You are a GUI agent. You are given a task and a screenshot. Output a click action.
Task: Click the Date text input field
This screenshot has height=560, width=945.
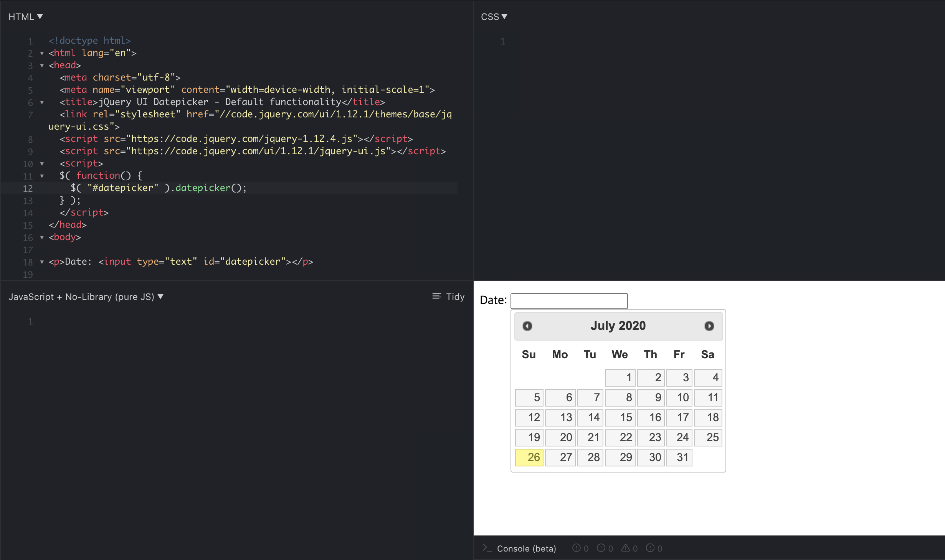pos(569,301)
